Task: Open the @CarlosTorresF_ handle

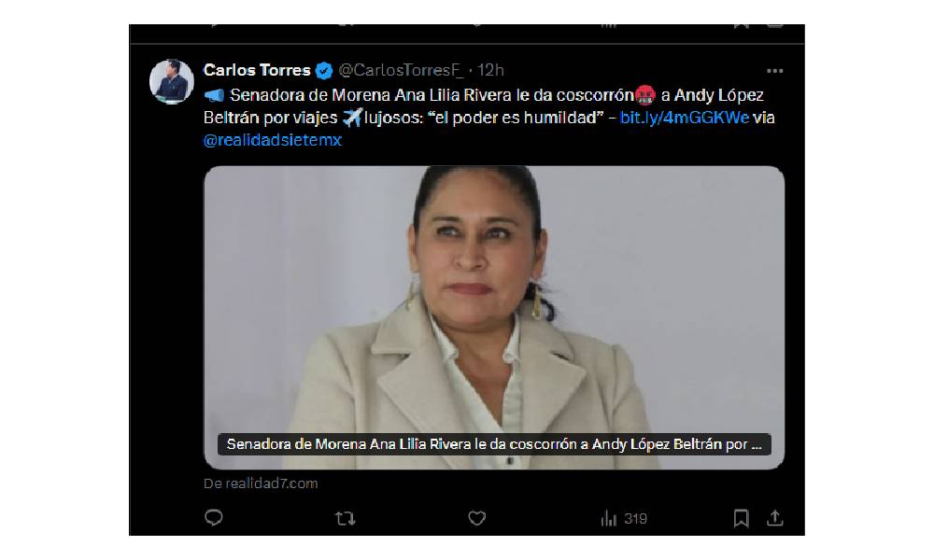Action: pos(401,70)
